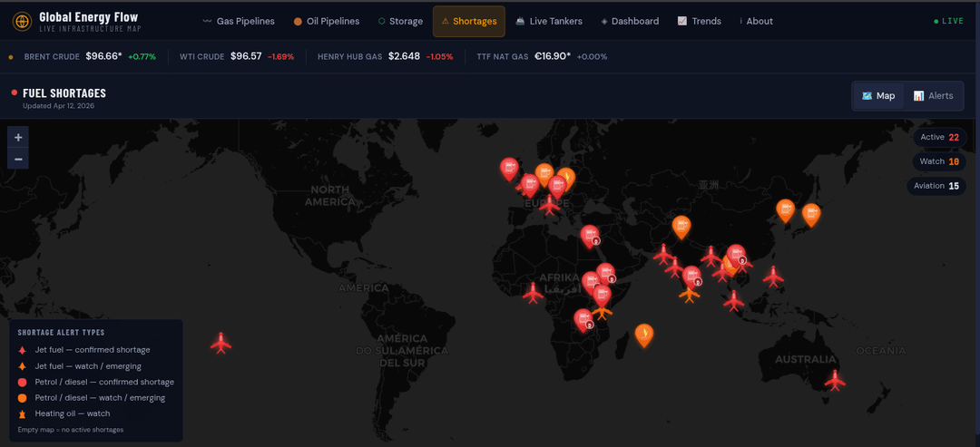Screen dimensions: 980x447
Task: Select the orange marker near Madagascar
Action: (643, 335)
